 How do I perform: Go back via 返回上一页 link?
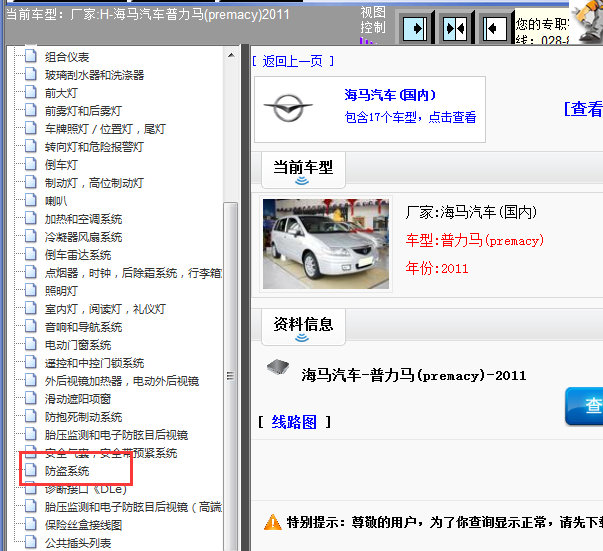click(x=293, y=61)
